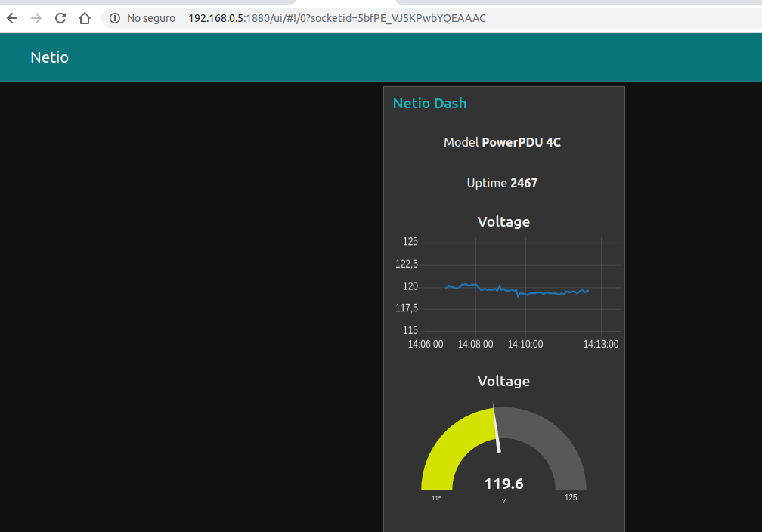Reload the page with the refresh icon
This screenshot has width=762, height=532.
[x=60, y=18]
